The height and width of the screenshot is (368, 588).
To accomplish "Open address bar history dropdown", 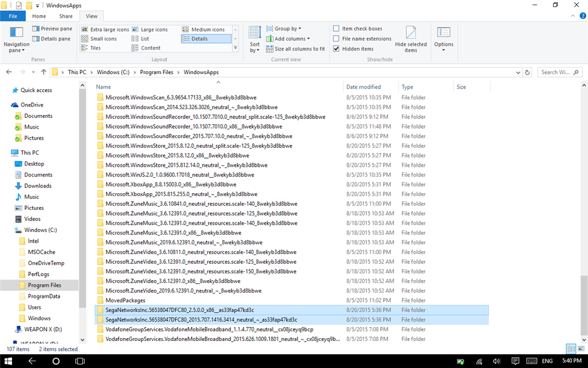I will pyautogui.click(x=518, y=72).
